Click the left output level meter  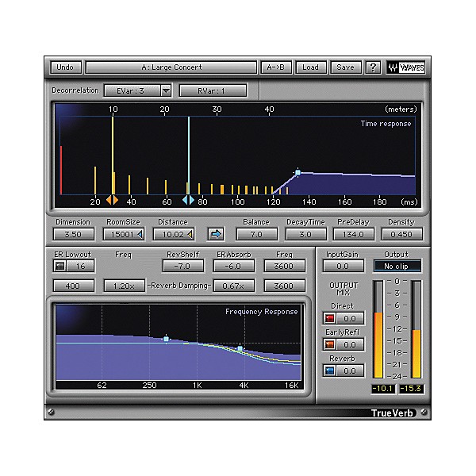pyautogui.click(x=378, y=329)
